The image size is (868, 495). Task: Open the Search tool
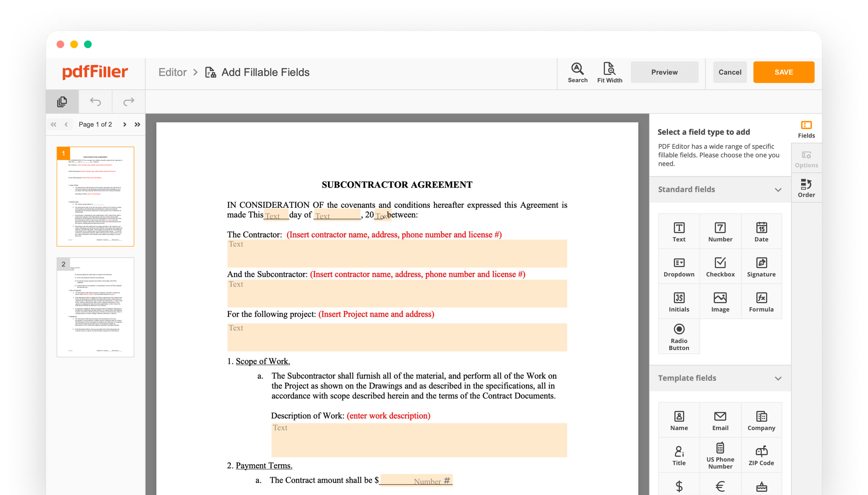tap(577, 72)
